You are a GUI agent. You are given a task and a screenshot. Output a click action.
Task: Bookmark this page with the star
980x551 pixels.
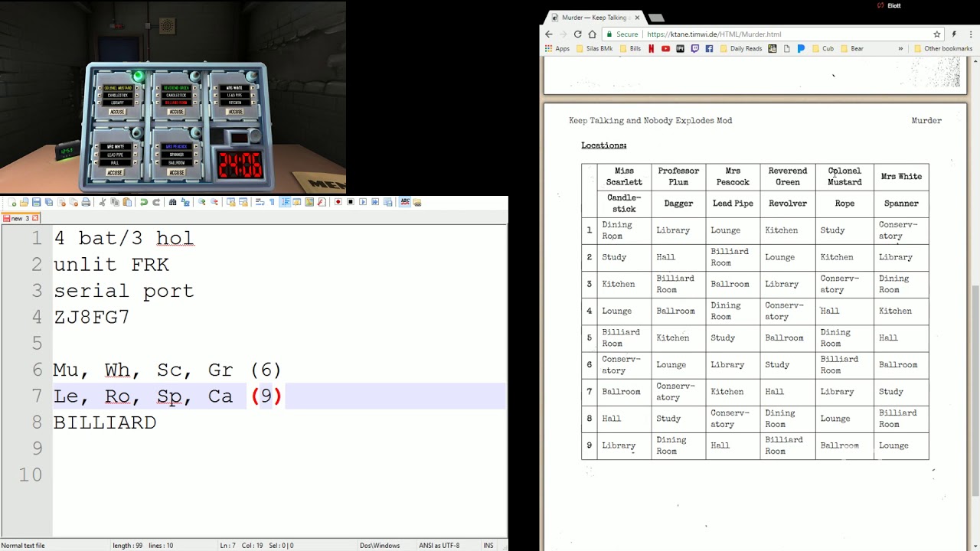[936, 34]
